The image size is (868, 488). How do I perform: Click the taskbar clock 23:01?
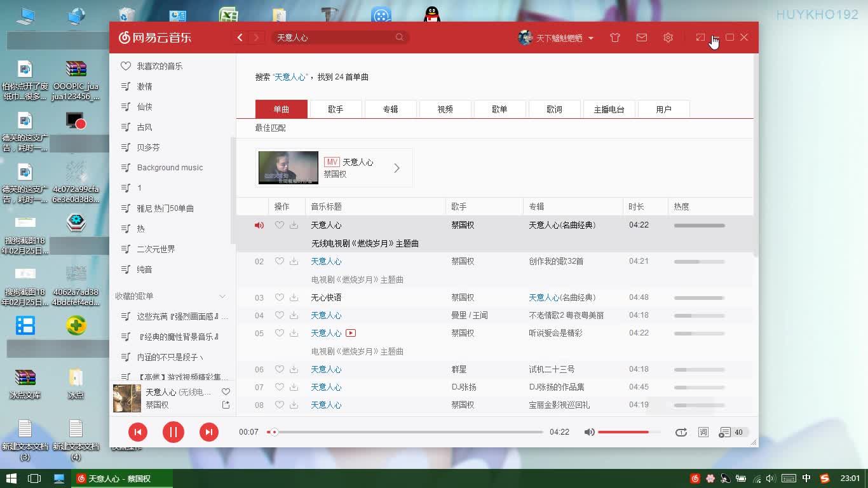[850, 478]
